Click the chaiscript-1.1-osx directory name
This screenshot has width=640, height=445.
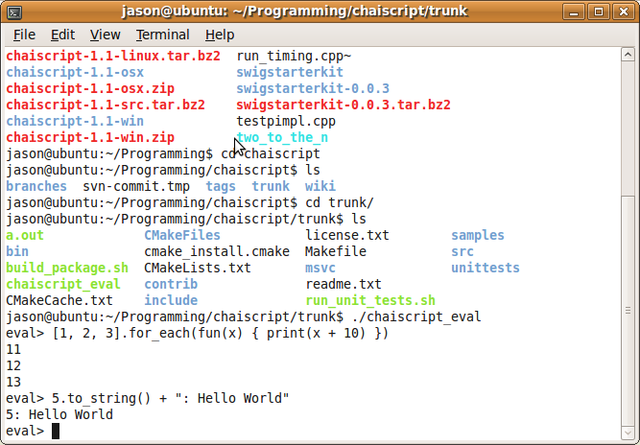[x=75, y=72]
